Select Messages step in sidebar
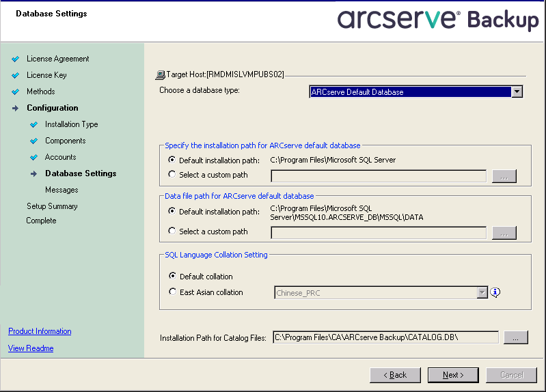Viewport: 546px width, 392px height. 62,190
